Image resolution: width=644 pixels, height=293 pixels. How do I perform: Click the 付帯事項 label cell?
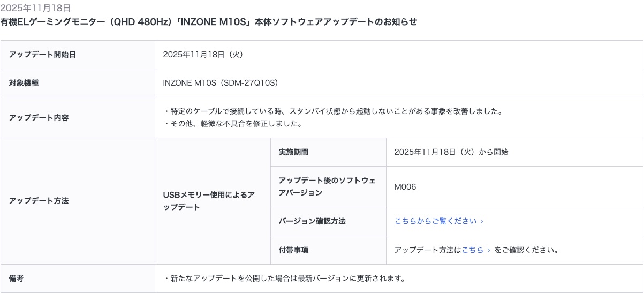pyautogui.click(x=293, y=250)
